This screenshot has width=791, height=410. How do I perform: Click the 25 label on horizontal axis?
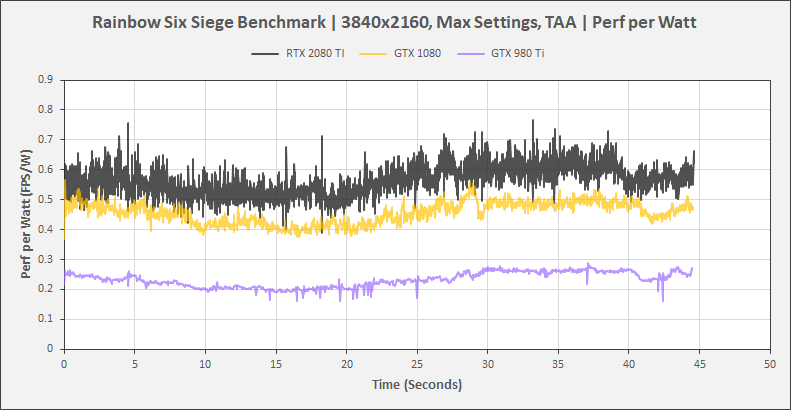(x=417, y=362)
